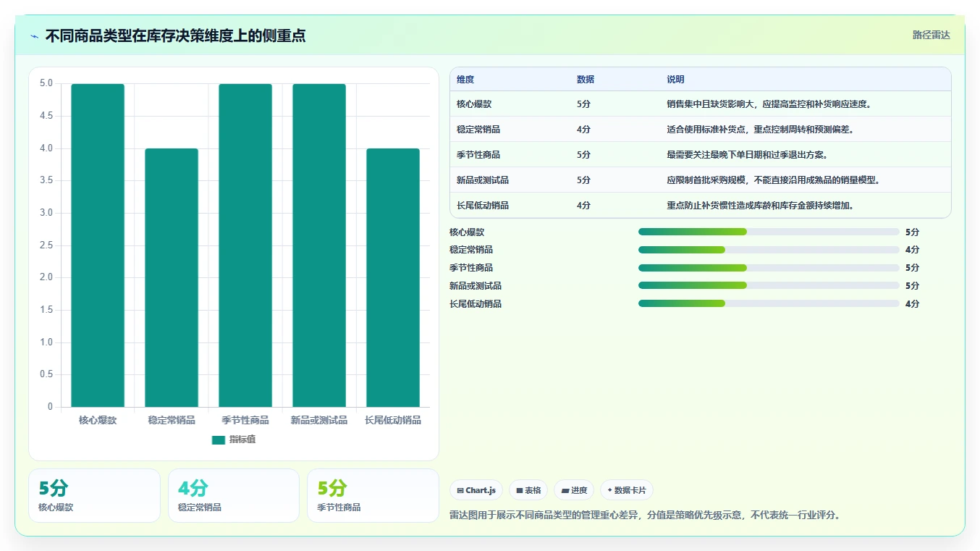Screen dimensions: 980x551
Task: Click the 数据卡片 tag chip
Action: pos(627,490)
